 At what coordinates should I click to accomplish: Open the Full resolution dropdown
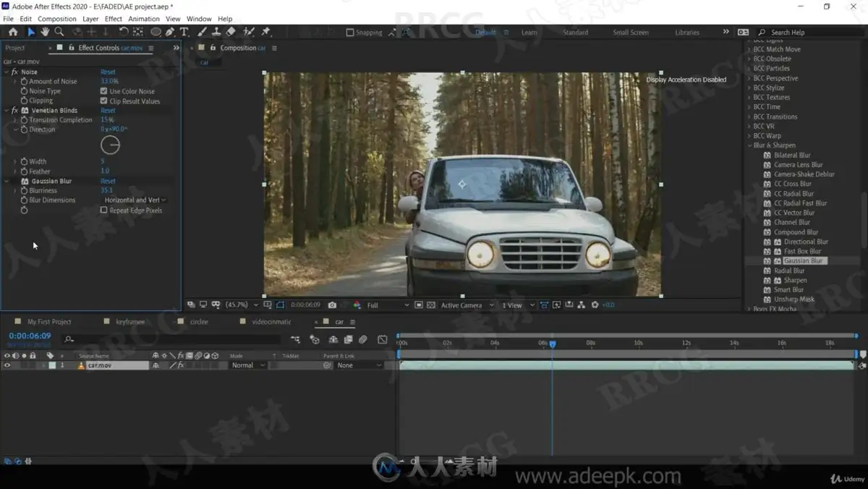coord(387,305)
